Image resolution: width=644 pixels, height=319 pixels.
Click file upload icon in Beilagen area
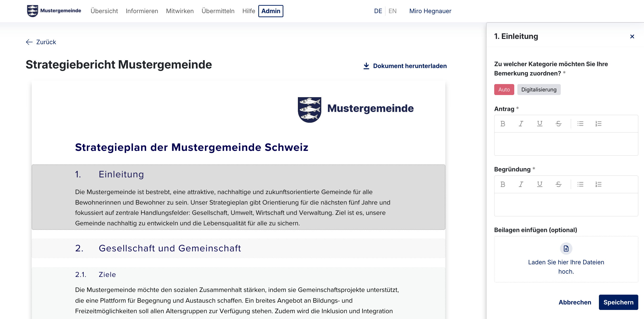tap(566, 249)
